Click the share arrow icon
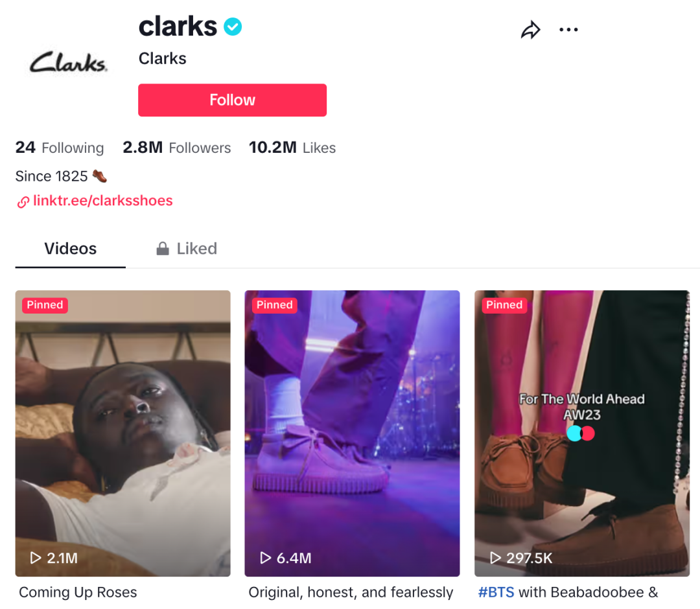The image size is (700, 609). tap(530, 30)
